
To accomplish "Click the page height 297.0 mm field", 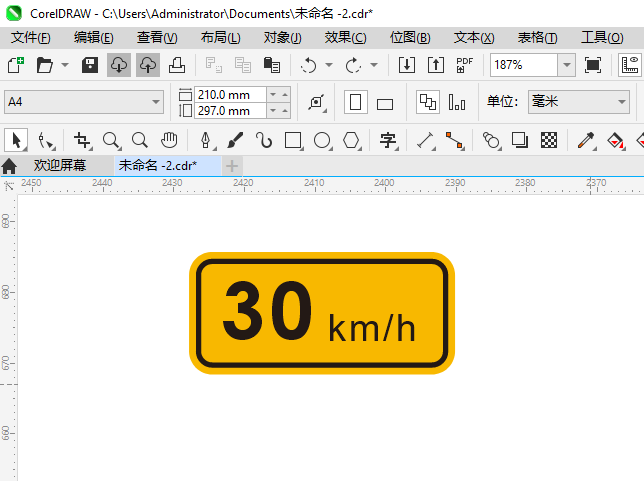I will tap(230, 110).
